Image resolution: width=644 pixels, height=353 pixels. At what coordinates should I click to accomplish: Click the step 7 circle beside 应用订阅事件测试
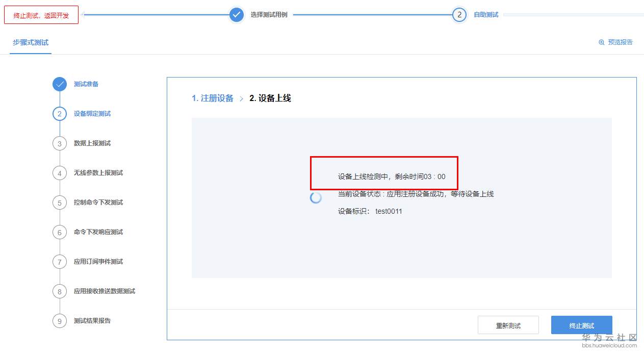pos(60,262)
